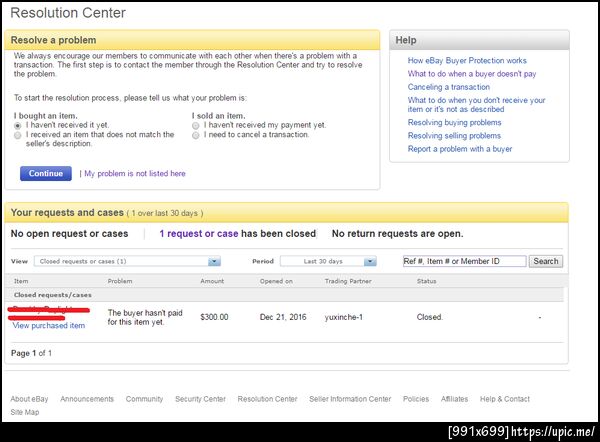Click the Continue button
Viewport: 600px width, 442px height.
point(46,173)
